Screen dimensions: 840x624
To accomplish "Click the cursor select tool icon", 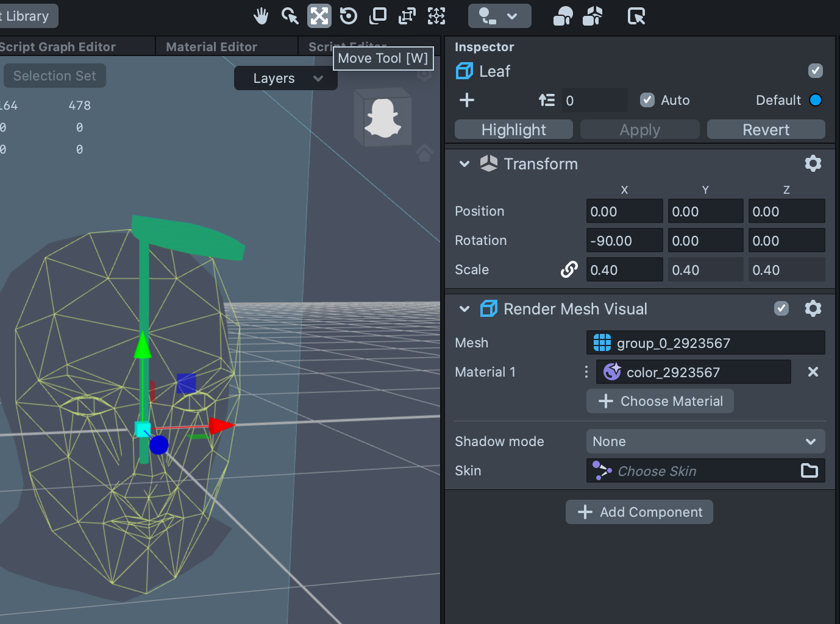I will (290, 16).
